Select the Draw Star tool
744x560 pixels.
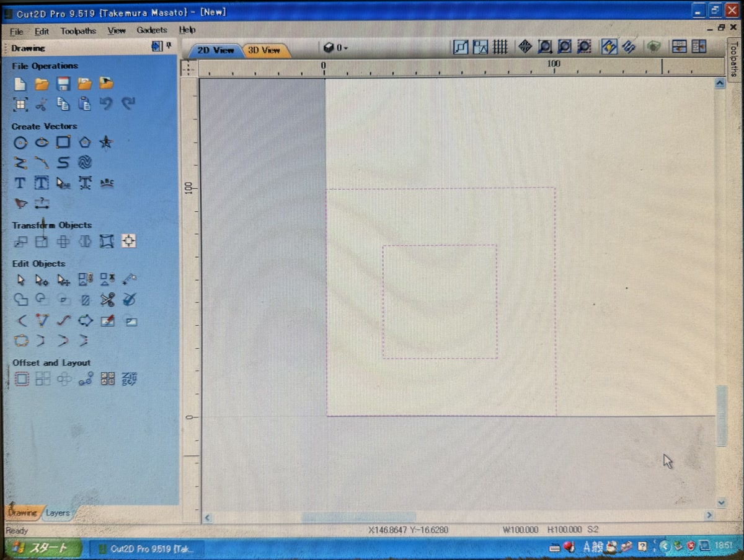tap(106, 143)
